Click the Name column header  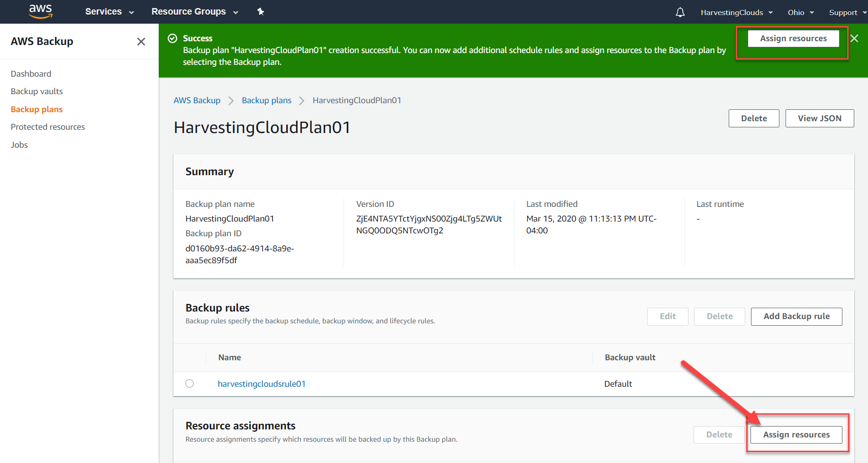click(x=230, y=357)
